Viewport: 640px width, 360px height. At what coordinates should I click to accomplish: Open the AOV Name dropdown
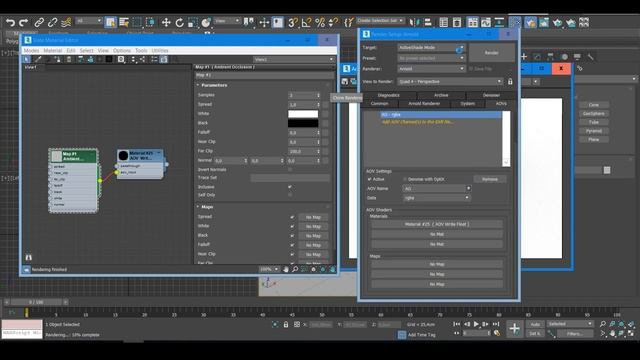tap(436, 189)
